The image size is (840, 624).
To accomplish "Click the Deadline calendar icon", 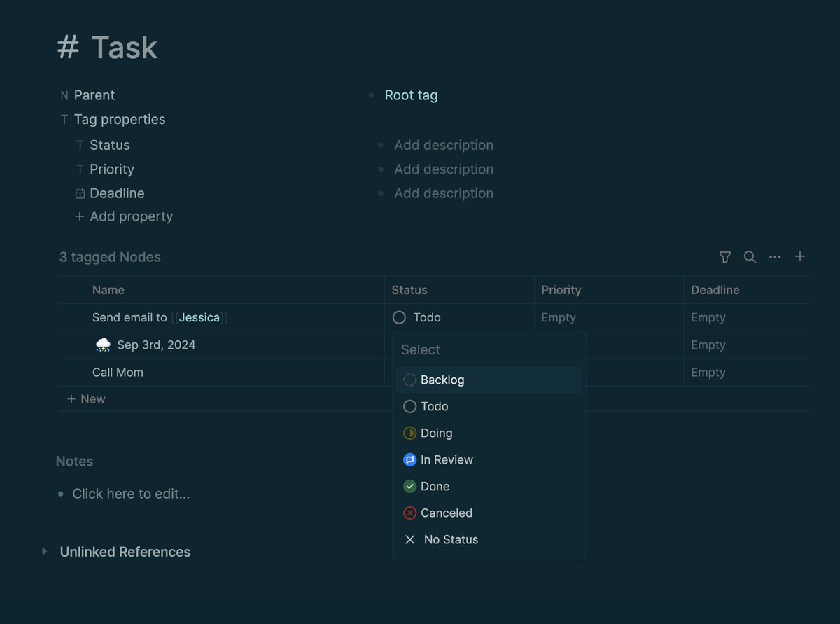I will coord(80,193).
